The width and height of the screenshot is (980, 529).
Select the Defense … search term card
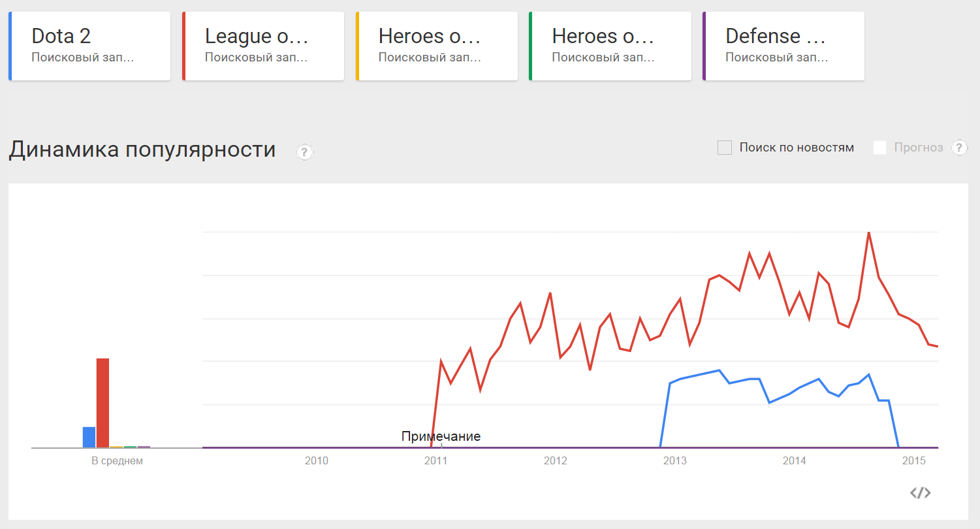pos(783,46)
